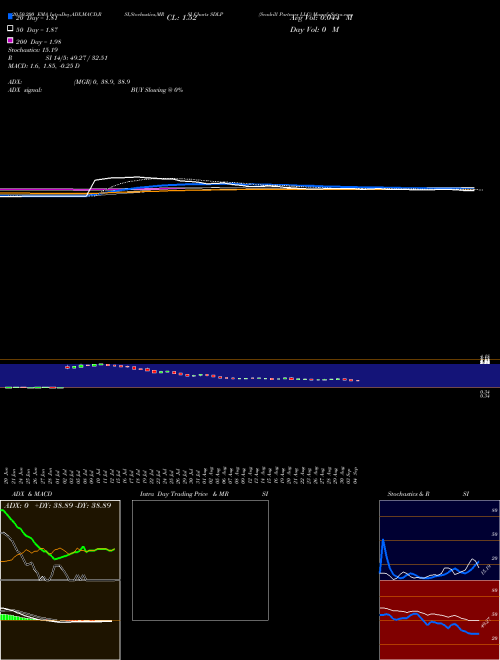Click inside the empty Intra Day chart box
This screenshot has width=500, height=660.
pyautogui.click(x=200, y=560)
